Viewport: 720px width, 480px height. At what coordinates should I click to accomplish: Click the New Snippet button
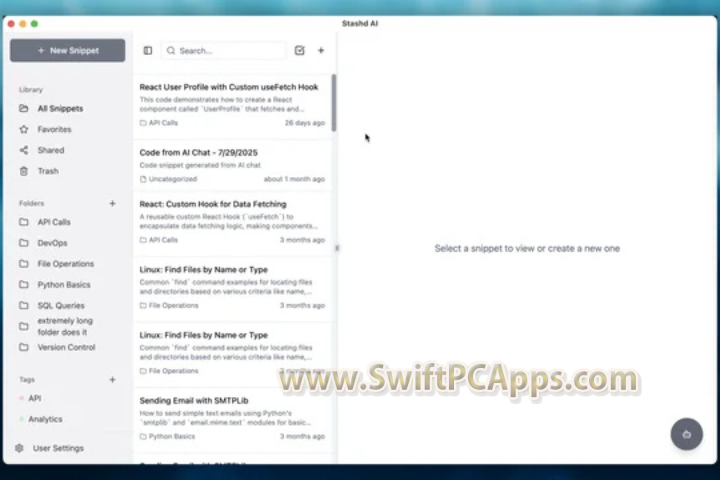click(x=68, y=50)
